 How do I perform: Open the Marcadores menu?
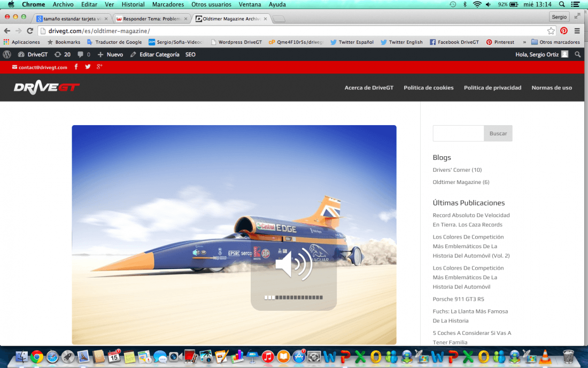[x=168, y=4]
